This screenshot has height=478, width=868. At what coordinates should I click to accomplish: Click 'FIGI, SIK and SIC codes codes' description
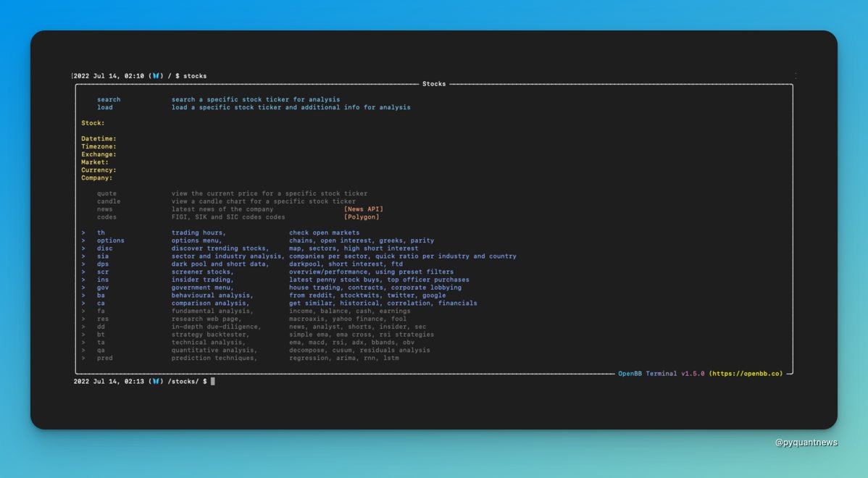pos(228,217)
